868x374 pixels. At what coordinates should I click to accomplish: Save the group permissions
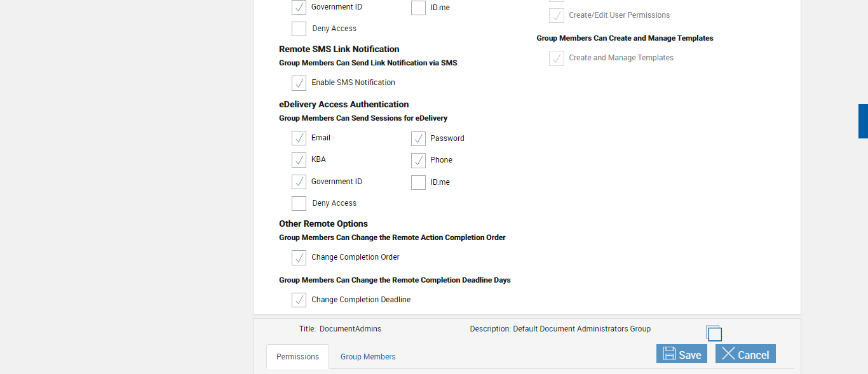681,354
